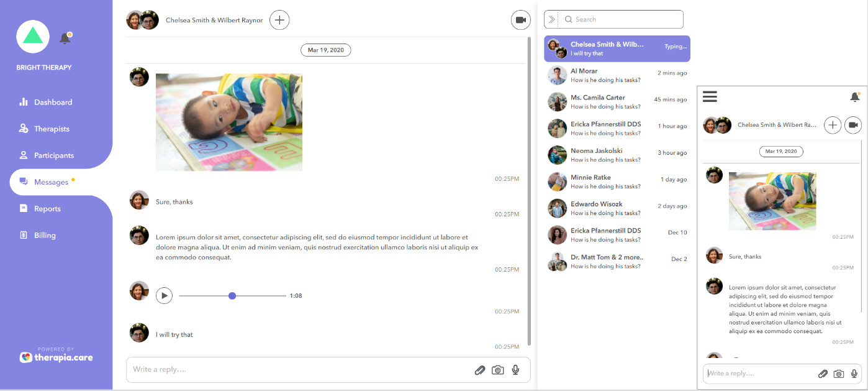
Task: Click the notification bell in the purple sidebar
Action: coord(65,39)
